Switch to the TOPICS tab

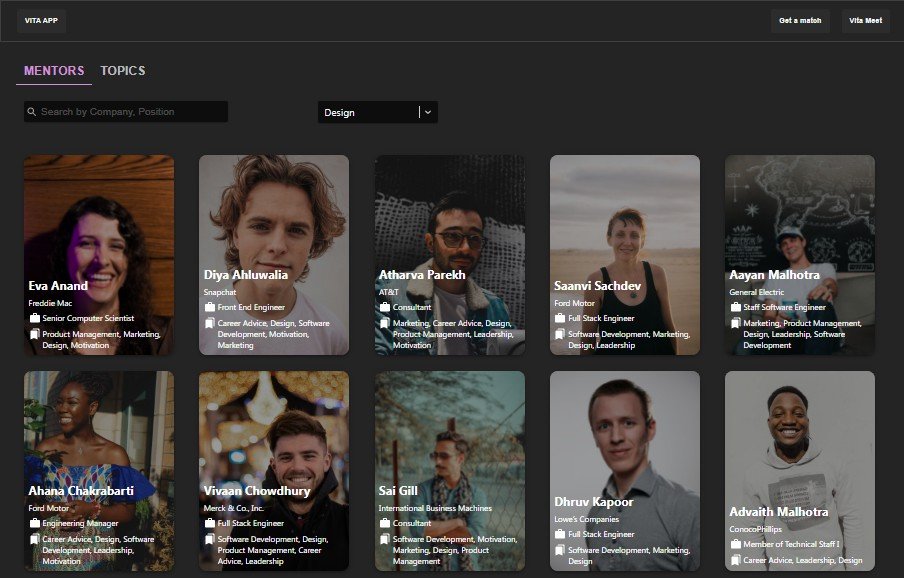pyautogui.click(x=123, y=71)
